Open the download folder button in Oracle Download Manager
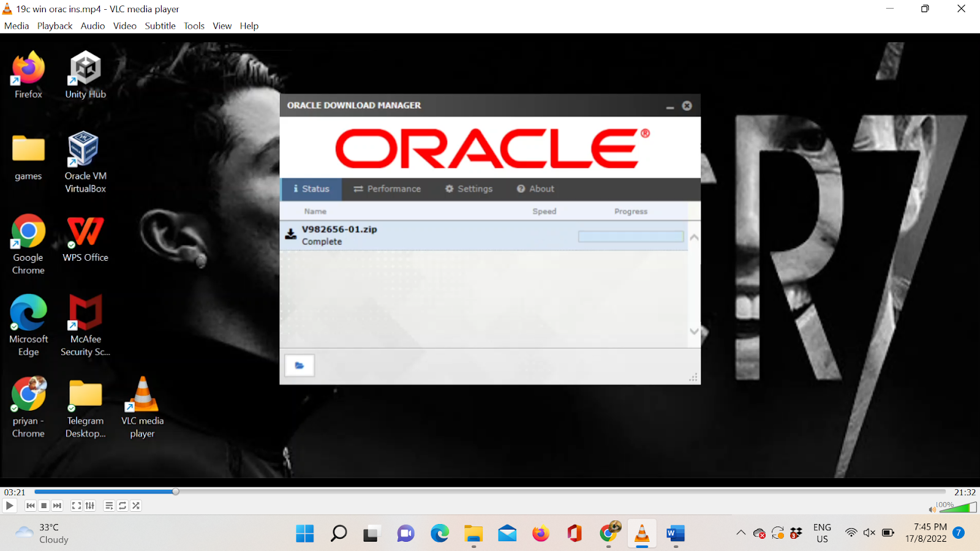Image resolution: width=980 pixels, height=551 pixels. click(300, 365)
